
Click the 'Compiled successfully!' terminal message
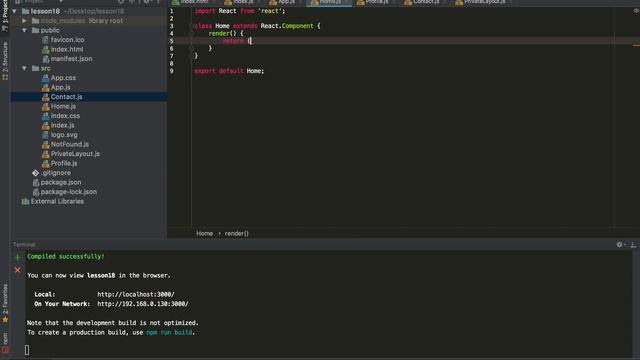[66, 256]
